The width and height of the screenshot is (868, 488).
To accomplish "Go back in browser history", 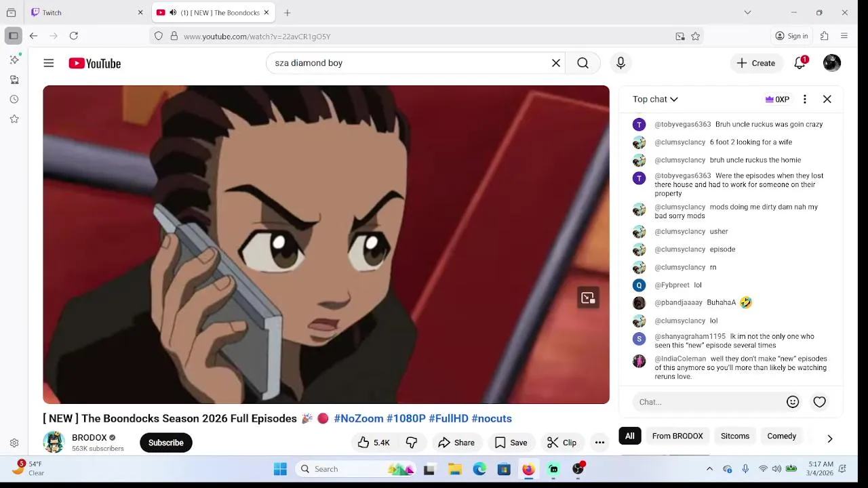I will (x=33, y=36).
